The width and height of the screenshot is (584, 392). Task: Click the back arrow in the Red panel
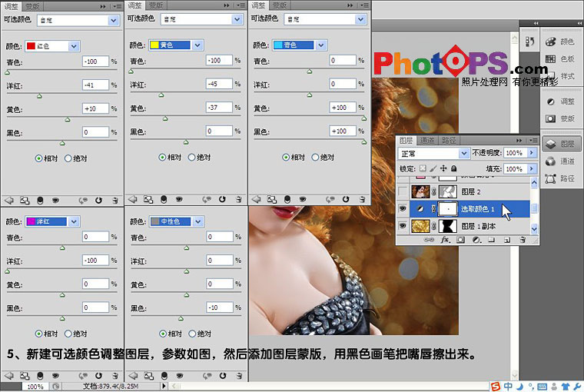9,201
